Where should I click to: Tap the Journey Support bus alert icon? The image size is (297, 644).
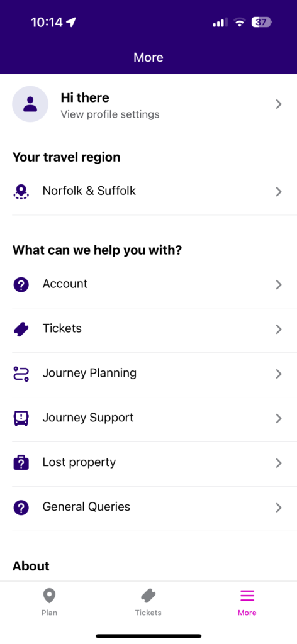(21, 418)
